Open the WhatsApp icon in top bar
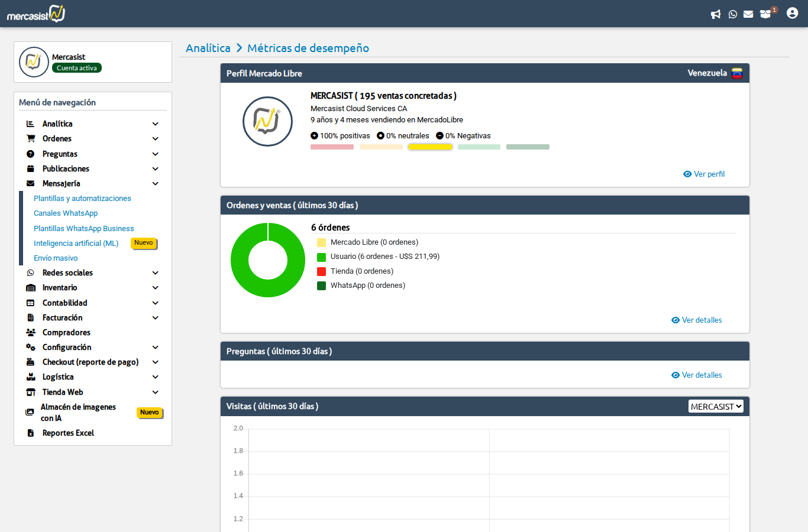 (x=733, y=14)
